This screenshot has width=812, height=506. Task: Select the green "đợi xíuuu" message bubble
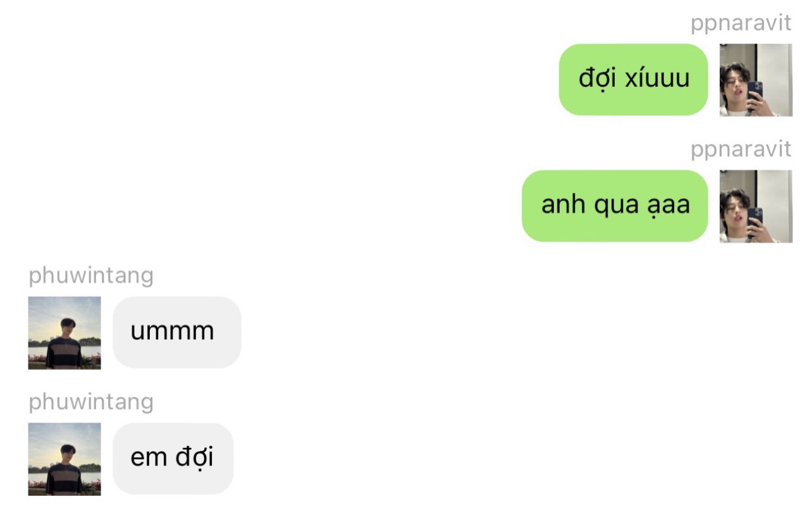click(x=633, y=80)
